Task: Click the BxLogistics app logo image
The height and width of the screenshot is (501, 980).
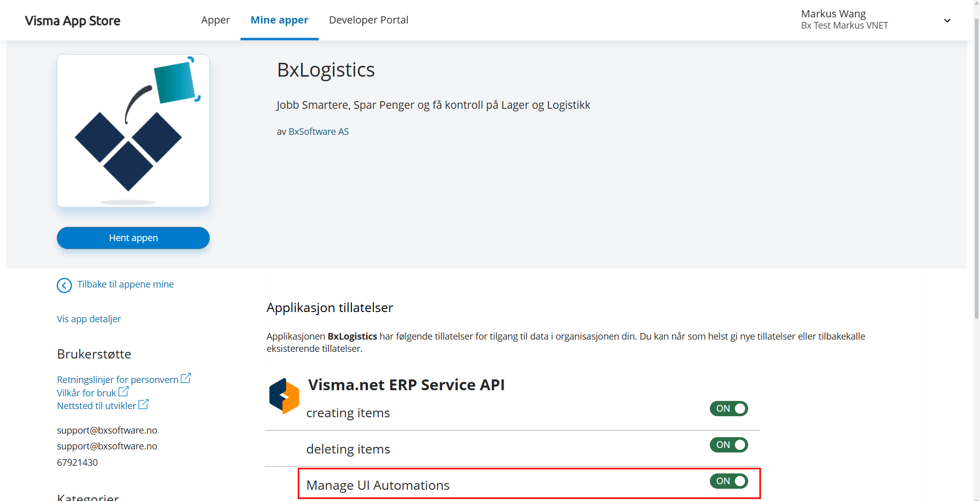Action: pos(133,131)
